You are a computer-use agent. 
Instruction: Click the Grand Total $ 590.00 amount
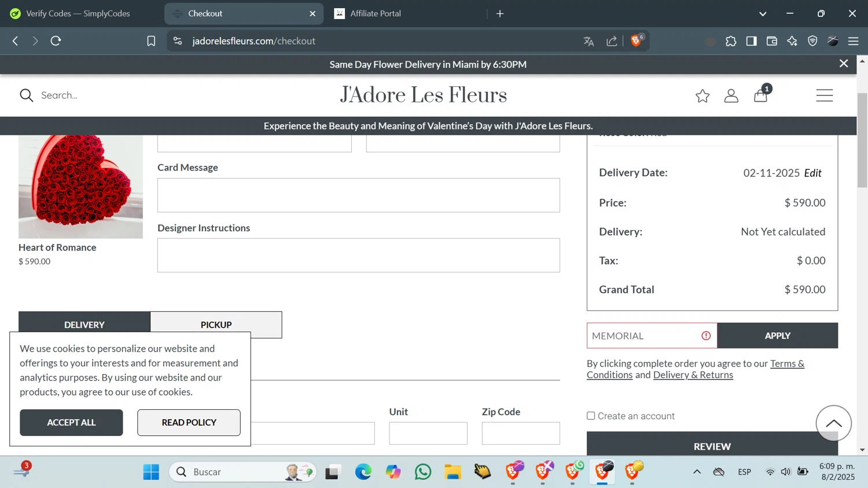805,289
